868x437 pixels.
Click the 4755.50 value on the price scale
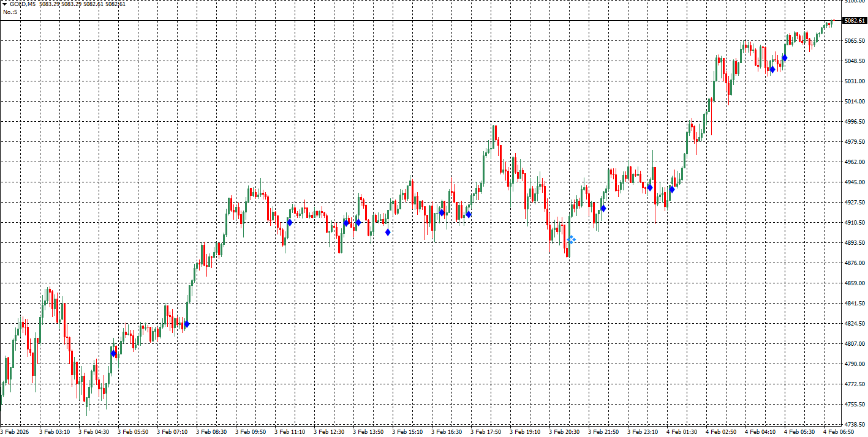click(x=854, y=405)
